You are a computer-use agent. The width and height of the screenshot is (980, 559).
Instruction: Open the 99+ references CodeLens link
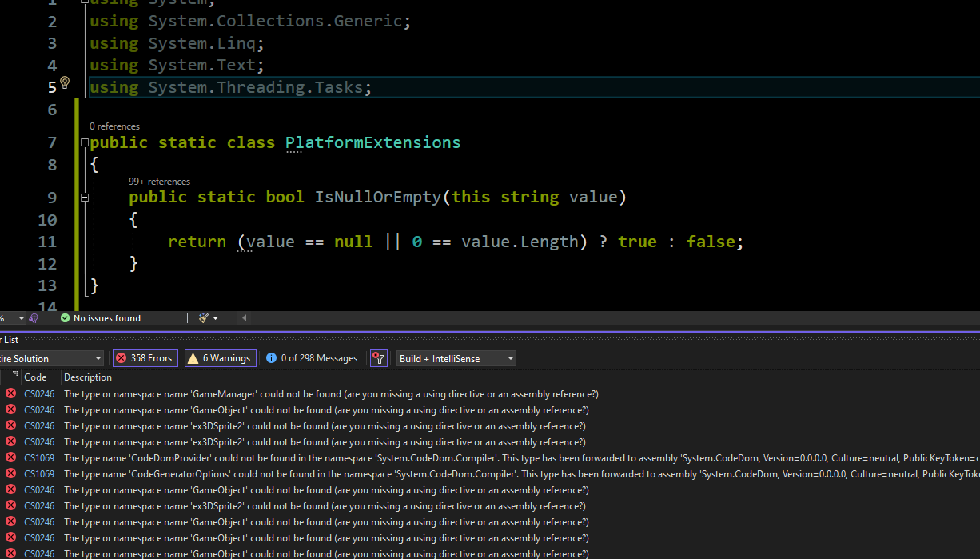click(159, 182)
